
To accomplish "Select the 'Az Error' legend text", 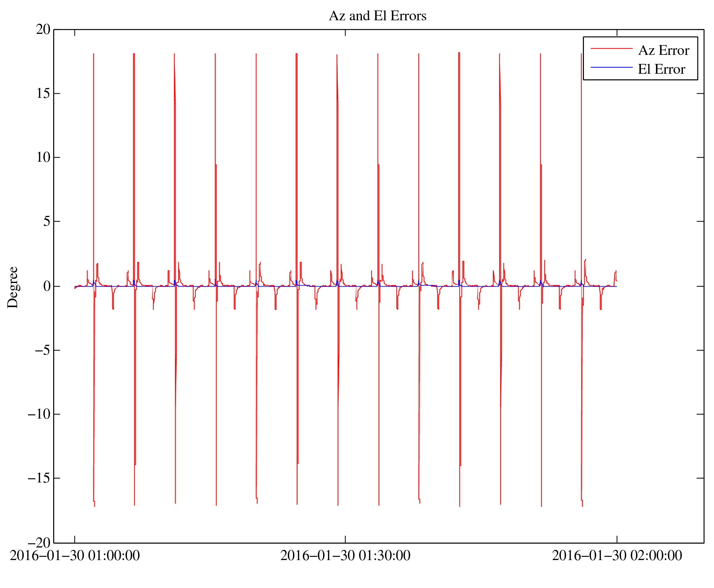I will click(663, 51).
